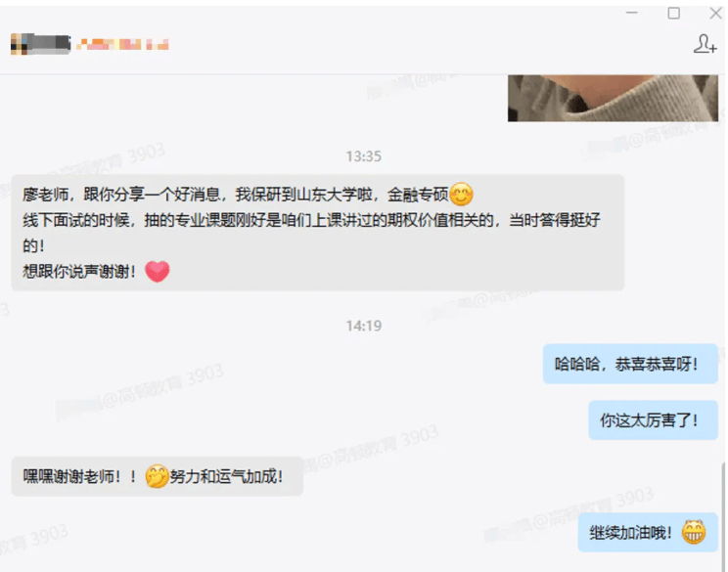728x572 pixels.
Task: Click the pink heart emoji
Action: point(158,272)
